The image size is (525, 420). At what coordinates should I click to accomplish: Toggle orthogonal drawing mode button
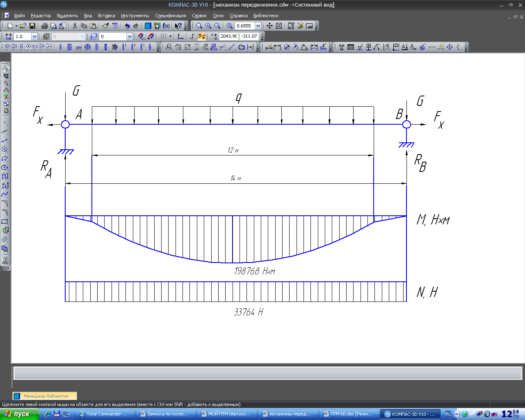192,37
